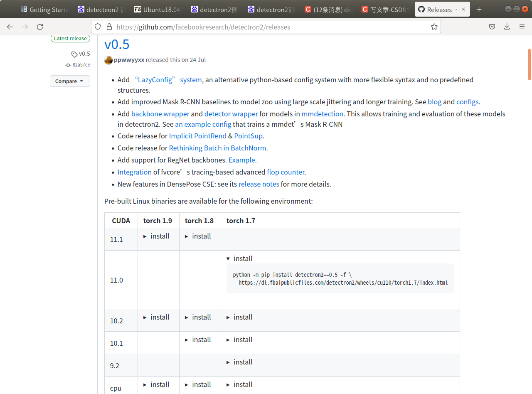Expand install for CUDA 10.2 torch 1.9
532x394 pixels.
[x=156, y=317]
